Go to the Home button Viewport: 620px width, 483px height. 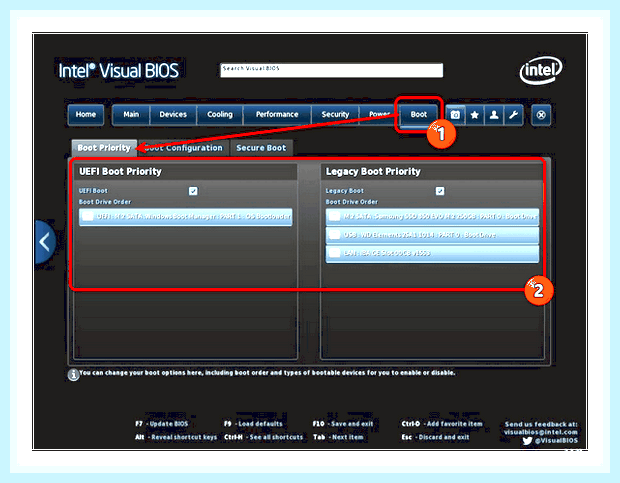tap(86, 115)
